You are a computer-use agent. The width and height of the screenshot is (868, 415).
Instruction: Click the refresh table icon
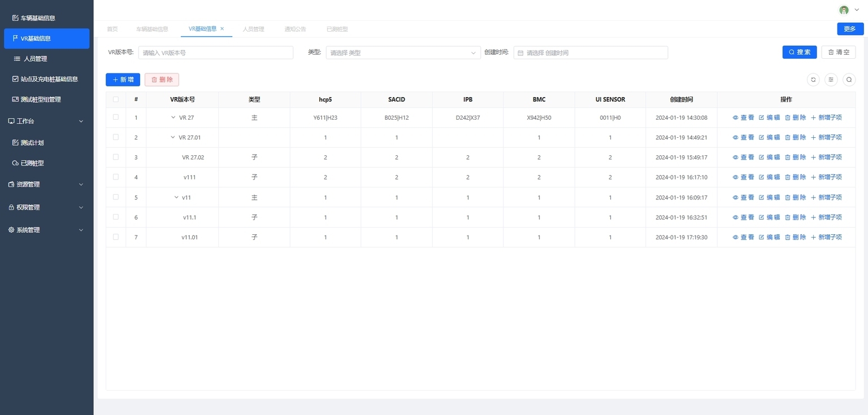(x=813, y=80)
